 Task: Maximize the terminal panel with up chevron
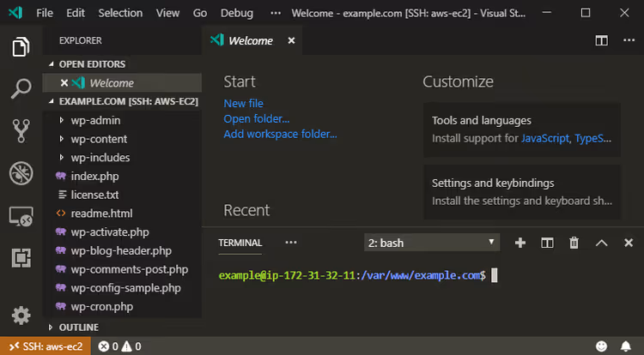click(601, 243)
